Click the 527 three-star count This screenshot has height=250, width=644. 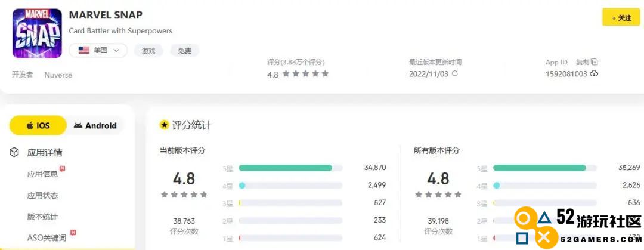[380, 203]
